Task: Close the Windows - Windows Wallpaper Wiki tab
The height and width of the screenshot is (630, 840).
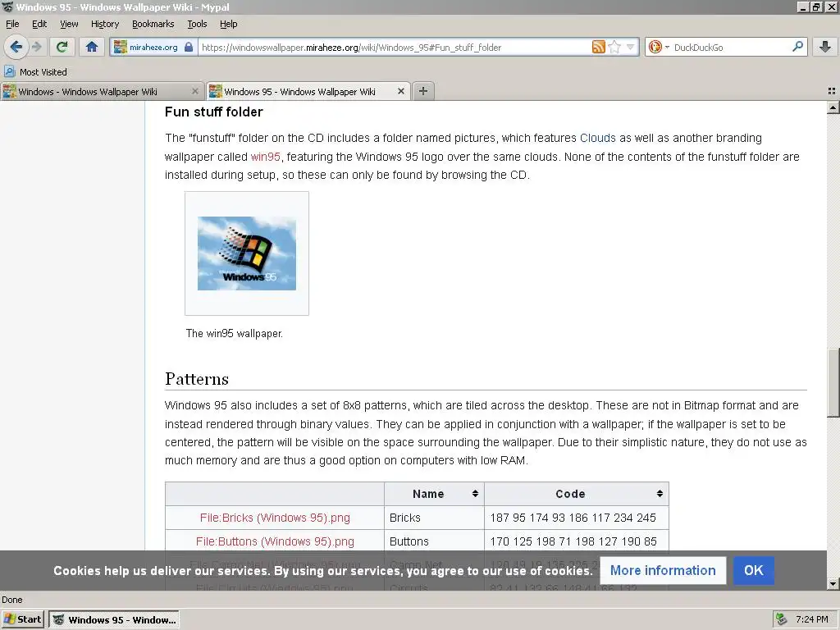Action: pyautogui.click(x=195, y=92)
